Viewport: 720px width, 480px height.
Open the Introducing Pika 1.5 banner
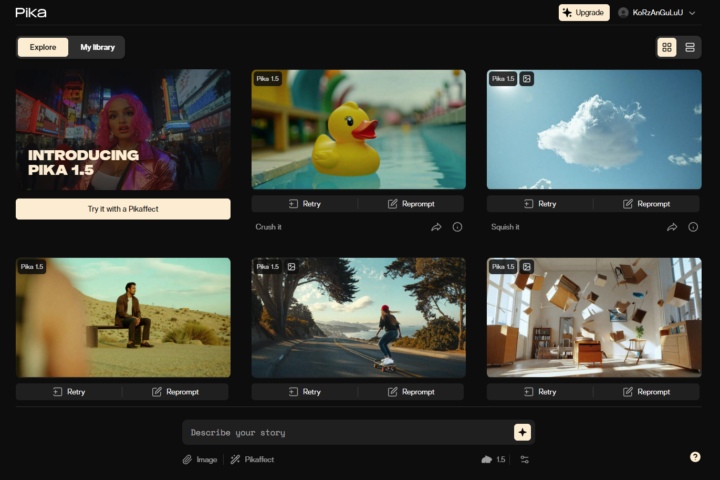click(123, 130)
